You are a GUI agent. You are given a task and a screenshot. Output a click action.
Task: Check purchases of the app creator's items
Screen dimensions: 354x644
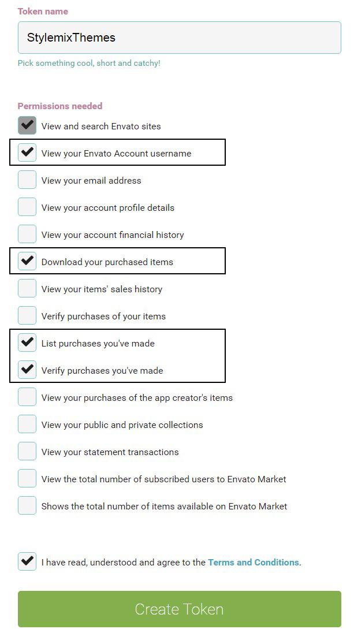click(x=27, y=397)
